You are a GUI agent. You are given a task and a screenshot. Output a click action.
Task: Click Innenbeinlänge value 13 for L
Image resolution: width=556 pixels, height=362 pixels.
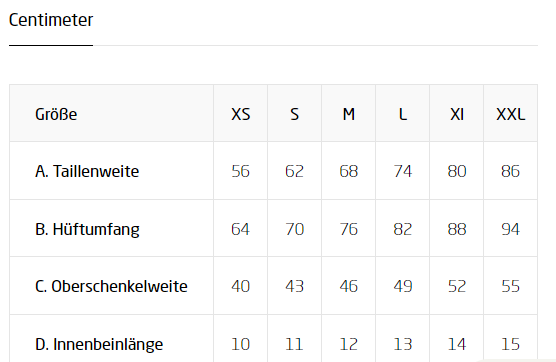point(402,344)
